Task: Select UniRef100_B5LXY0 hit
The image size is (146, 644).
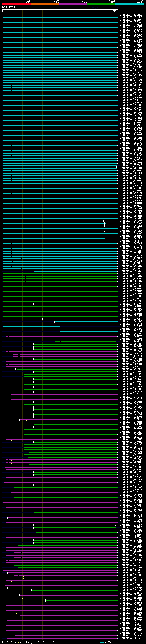Action: click(x=131, y=70)
